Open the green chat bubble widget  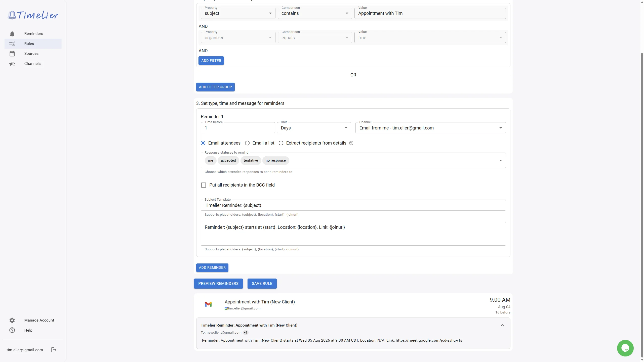(625, 348)
